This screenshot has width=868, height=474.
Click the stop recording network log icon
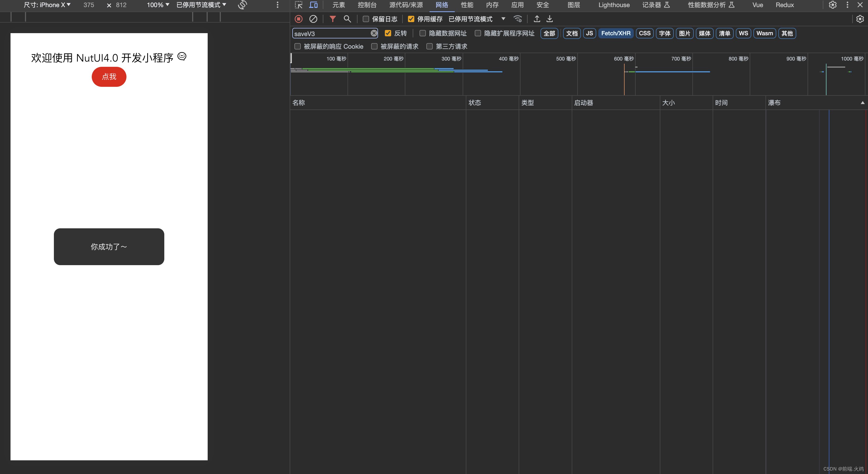(299, 19)
